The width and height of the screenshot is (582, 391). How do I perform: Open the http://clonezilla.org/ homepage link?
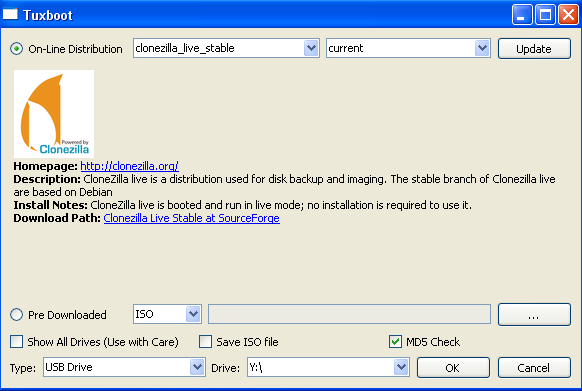tap(130, 166)
